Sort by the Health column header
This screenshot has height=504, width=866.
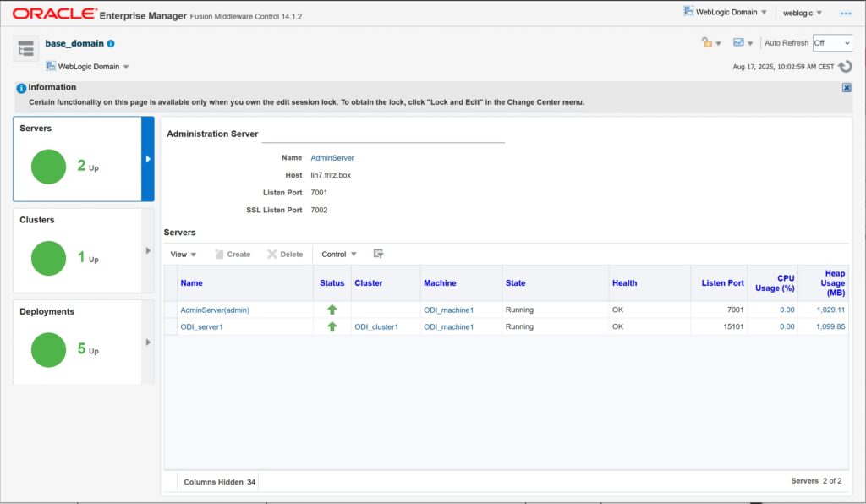[x=624, y=283]
